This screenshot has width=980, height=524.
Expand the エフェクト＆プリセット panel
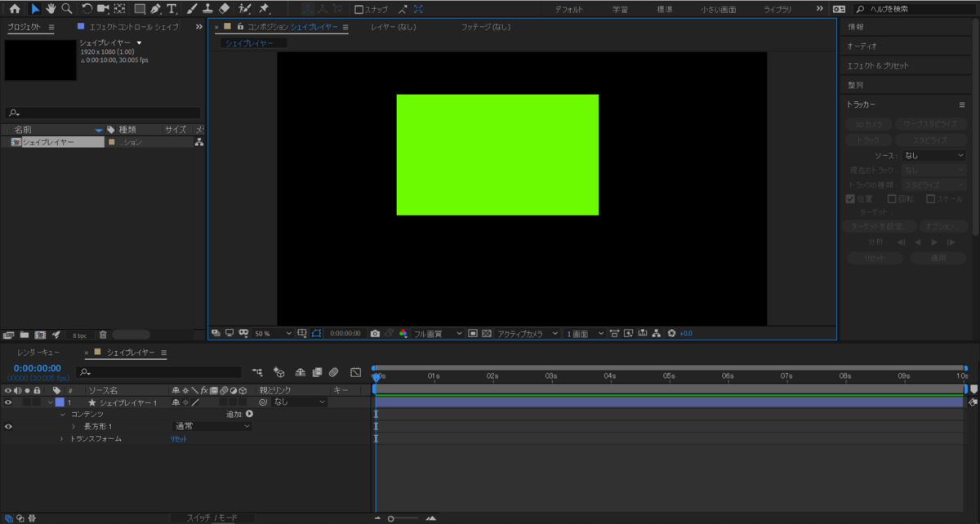[877, 65]
